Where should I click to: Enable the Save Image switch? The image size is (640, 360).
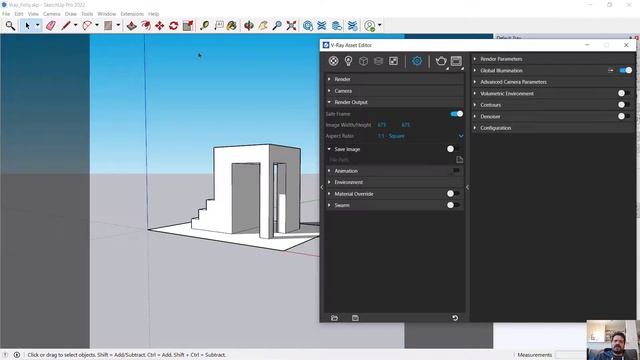(453, 149)
